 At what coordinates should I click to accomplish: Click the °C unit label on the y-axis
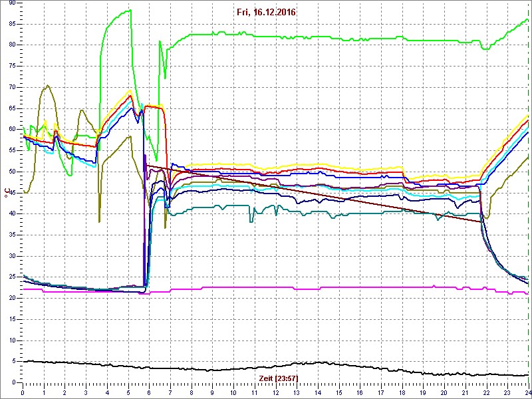coord(7,193)
